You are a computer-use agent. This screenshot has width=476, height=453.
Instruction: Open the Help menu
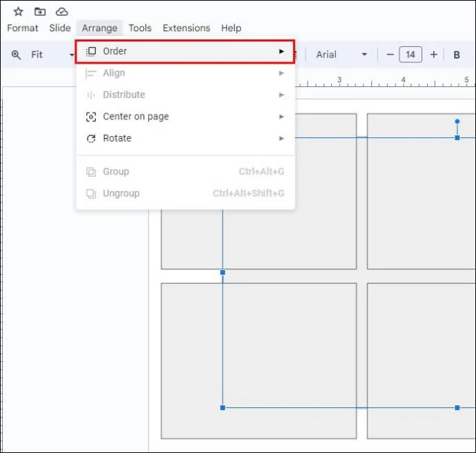tap(231, 28)
